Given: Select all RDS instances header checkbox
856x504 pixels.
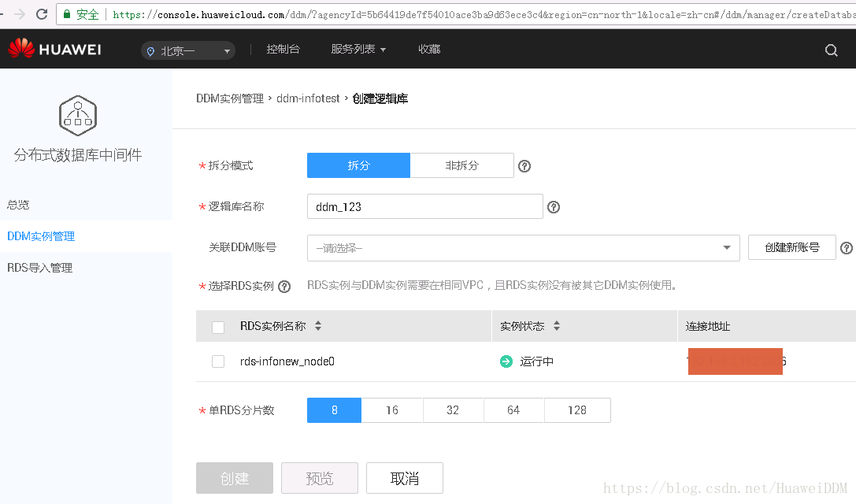Looking at the screenshot, I should [x=218, y=327].
